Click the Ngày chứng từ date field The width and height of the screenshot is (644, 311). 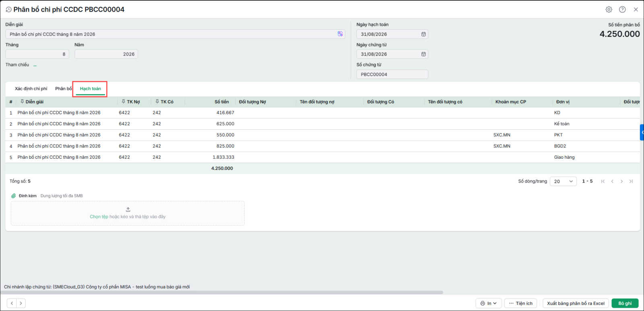(x=392, y=54)
